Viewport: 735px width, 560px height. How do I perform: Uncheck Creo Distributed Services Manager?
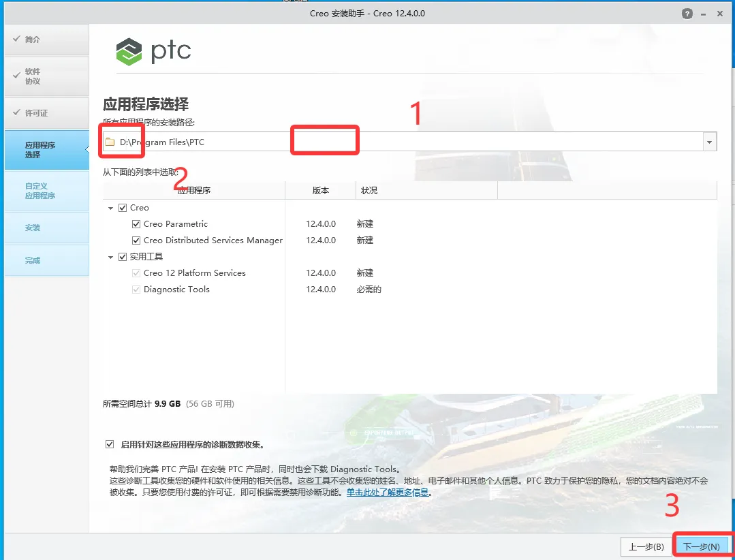click(x=136, y=240)
